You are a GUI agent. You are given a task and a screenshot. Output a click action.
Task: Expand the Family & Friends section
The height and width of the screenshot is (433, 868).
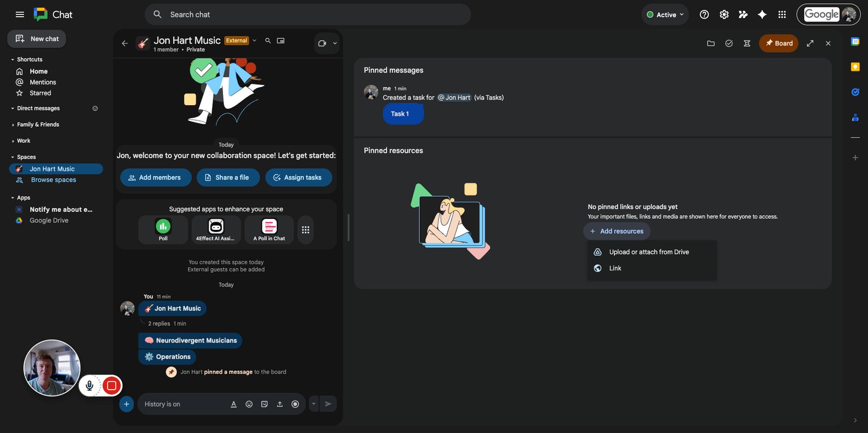pos(12,125)
